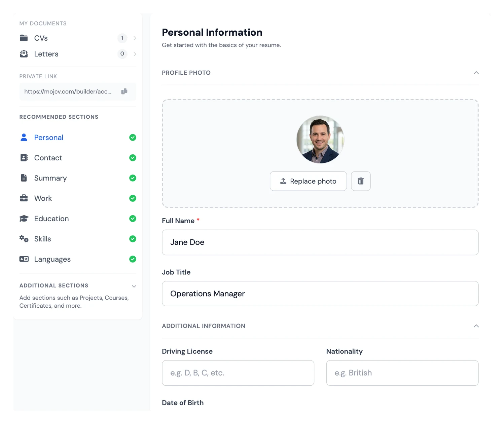Click the Summary document icon
This screenshot has width=504, height=424.
pyautogui.click(x=24, y=178)
